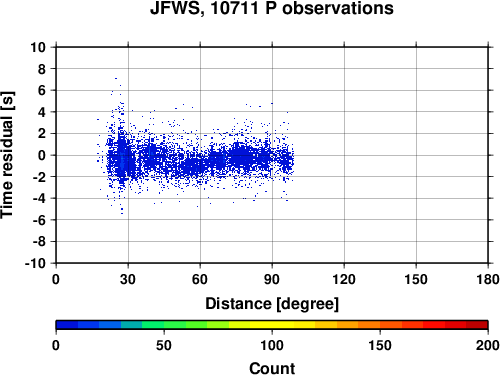Click the x-axis tick label 30
The image size is (500, 375).
point(128,279)
